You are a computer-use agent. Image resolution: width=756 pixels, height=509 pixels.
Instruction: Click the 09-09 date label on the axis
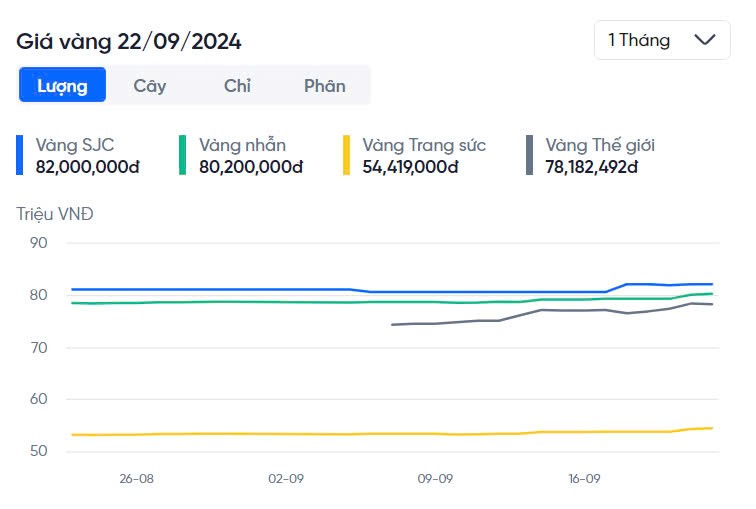coord(435,479)
